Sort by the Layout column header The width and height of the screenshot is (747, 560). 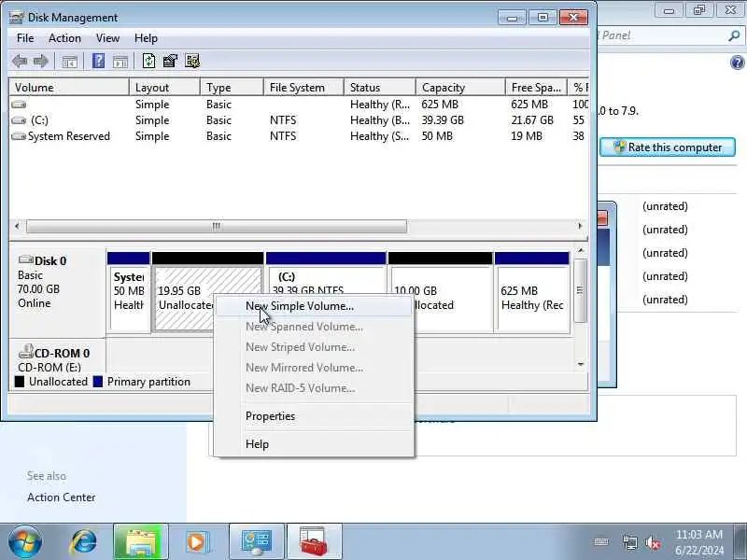[164, 88]
